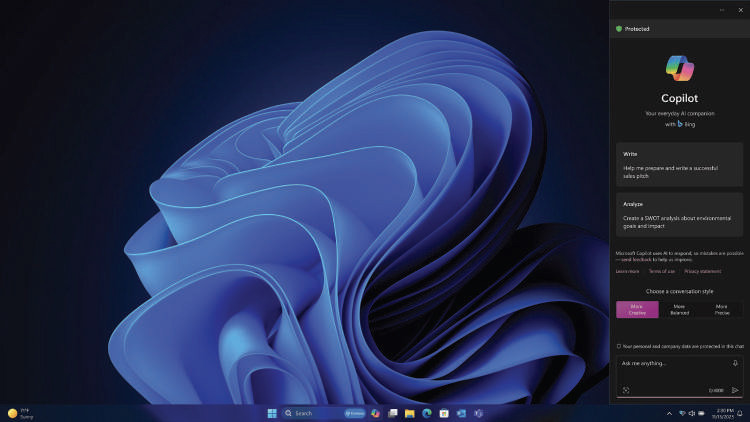
Task: Select the More Precise conversation style
Action: pyautogui.click(x=721, y=310)
